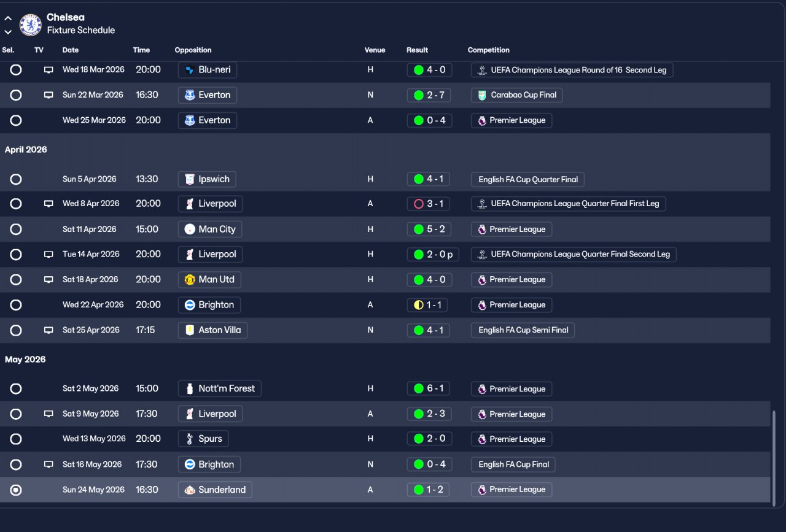Image resolution: width=786 pixels, height=532 pixels.
Task: Click the Blu-neri club crest icon
Action: (x=190, y=70)
